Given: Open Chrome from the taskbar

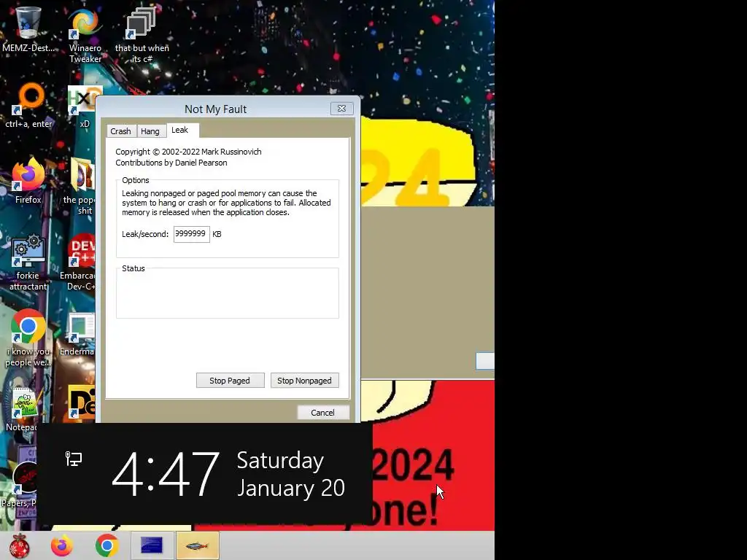Looking at the screenshot, I should (x=107, y=545).
